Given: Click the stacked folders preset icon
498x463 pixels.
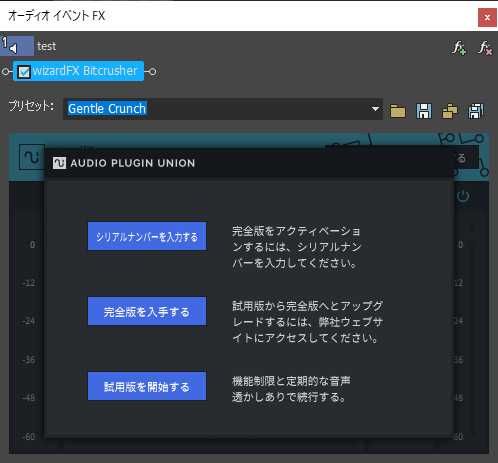Looking at the screenshot, I should [x=450, y=111].
